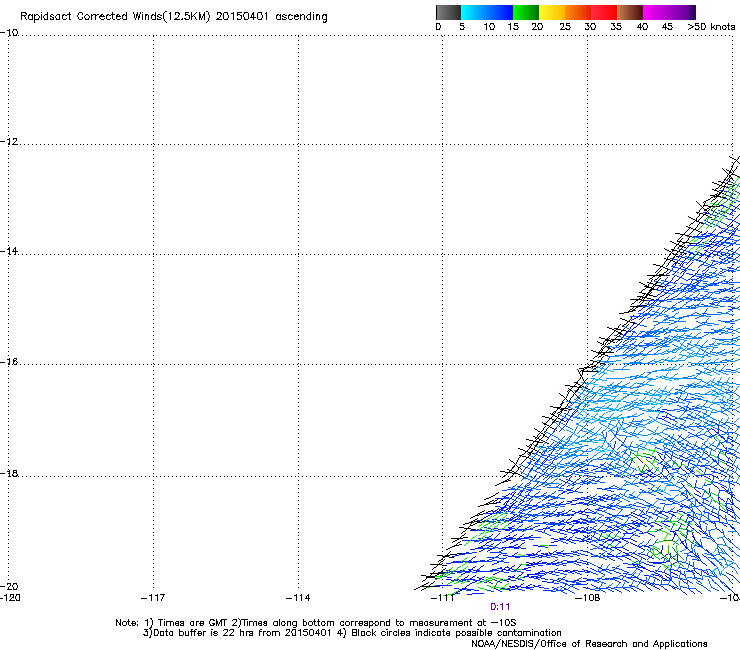Viewport: 740px width, 650px height.
Task: Click the latitude label '-18'
Action: (x=9, y=473)
